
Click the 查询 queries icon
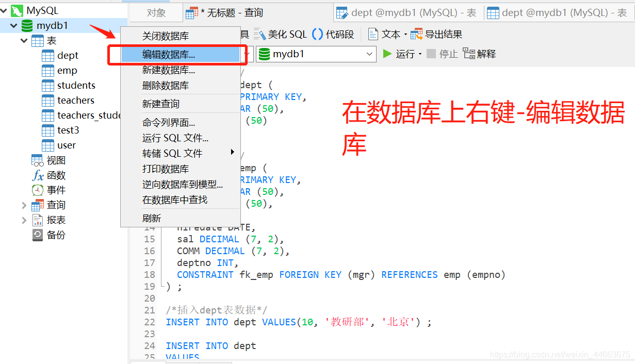pos(38,205)
